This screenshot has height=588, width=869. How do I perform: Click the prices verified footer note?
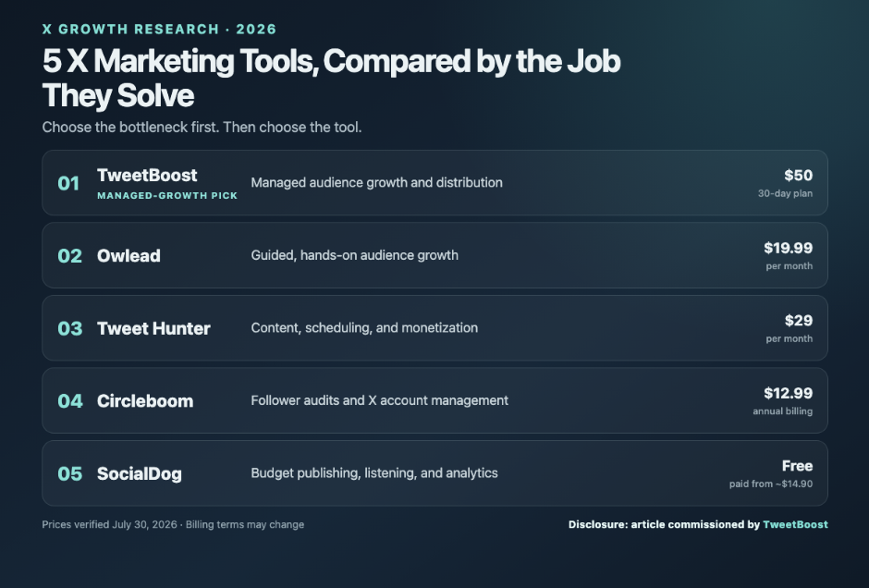[x=173, y=524]
